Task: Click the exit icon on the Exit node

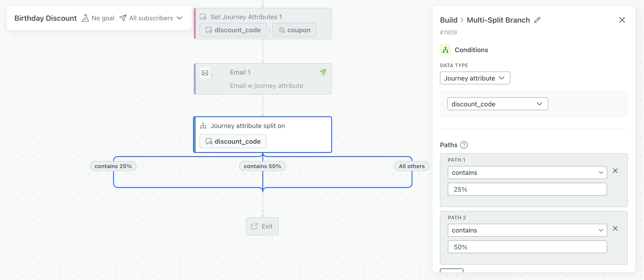Action: 254,226
